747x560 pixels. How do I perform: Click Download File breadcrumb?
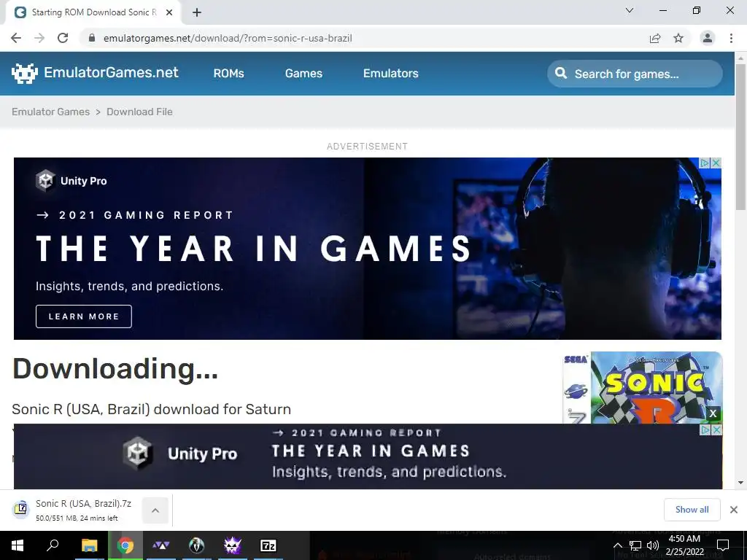139,112
